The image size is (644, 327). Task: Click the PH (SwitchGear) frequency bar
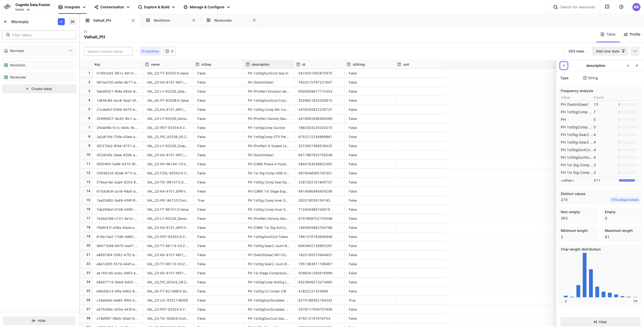click(x=628, y=104)
